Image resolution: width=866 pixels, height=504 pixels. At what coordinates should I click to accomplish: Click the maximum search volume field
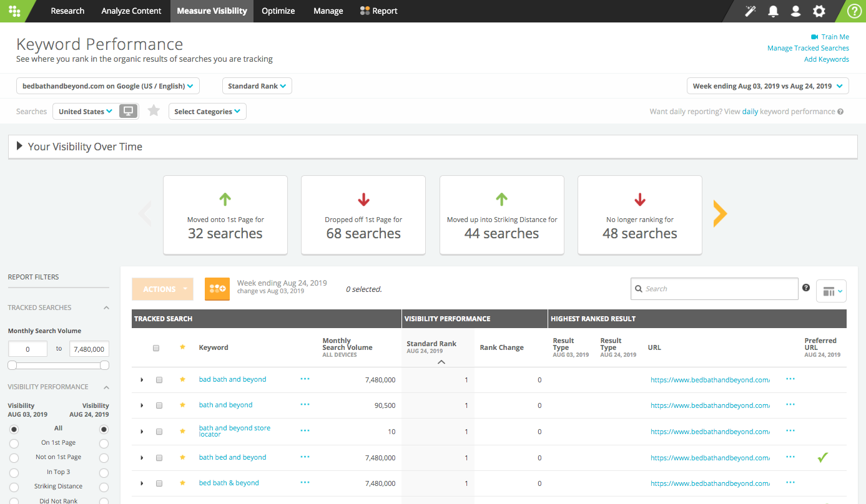[89, 349]
